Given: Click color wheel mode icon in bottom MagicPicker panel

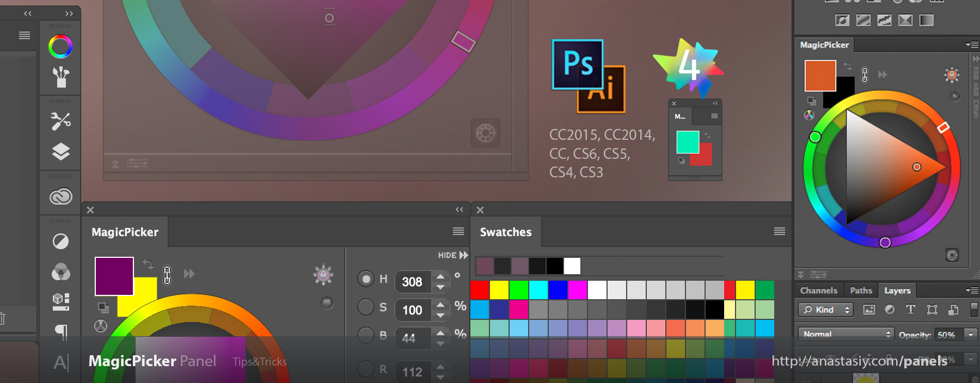Looking at the screenshot, I should pos(101,326).
